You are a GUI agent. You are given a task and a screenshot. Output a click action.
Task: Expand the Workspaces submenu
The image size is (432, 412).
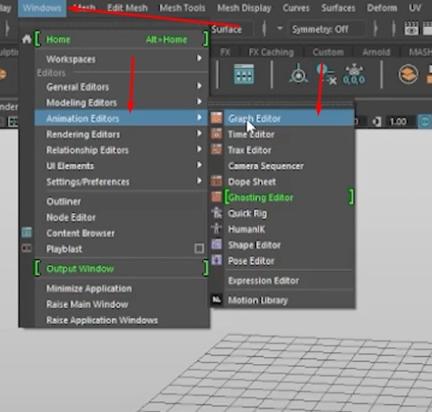point(122,59)
